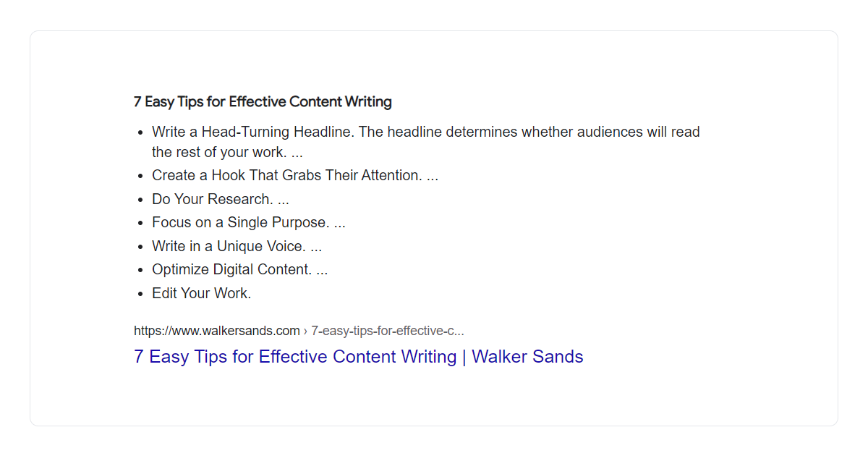Select 'Focus on a Single Purpose' item
868x456 pixels.
(240, 222)
